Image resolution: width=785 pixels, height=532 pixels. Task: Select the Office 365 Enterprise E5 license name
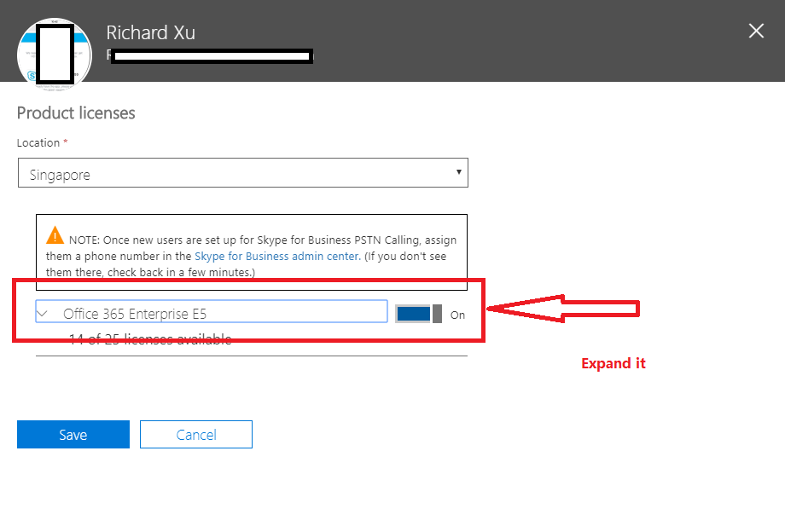(135, 314)
